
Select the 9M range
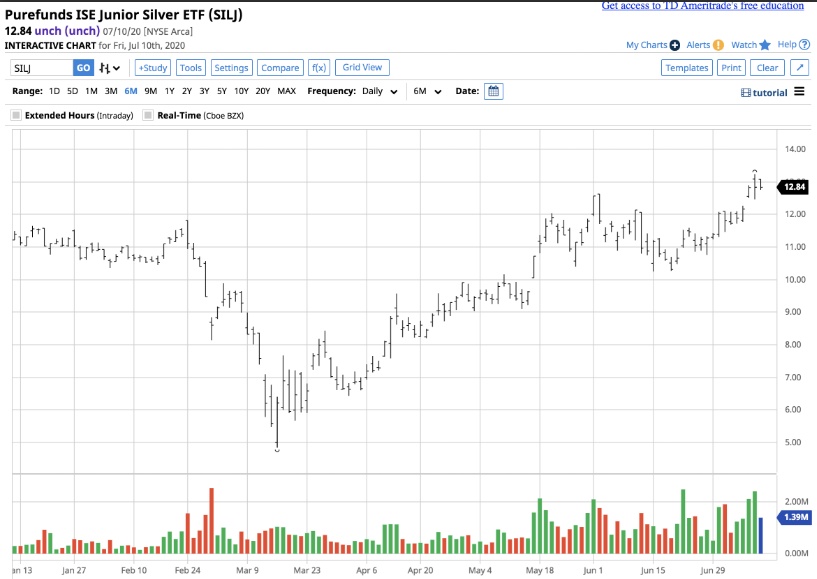pos(151,91)
